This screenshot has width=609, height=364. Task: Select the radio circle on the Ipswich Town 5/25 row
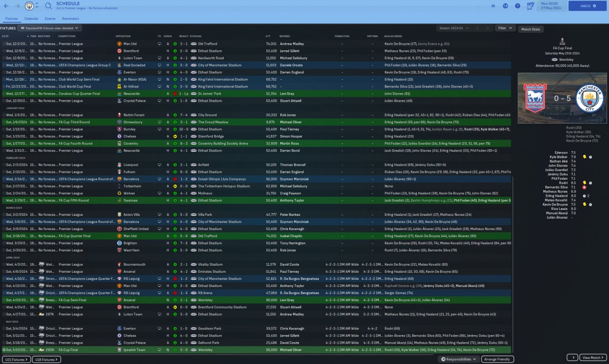point(4,350)
